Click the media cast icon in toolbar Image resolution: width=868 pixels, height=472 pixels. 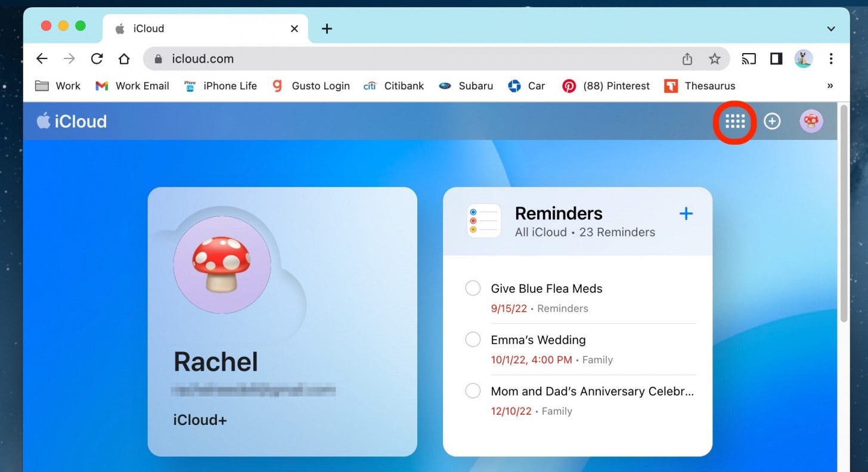click(748, 59)
